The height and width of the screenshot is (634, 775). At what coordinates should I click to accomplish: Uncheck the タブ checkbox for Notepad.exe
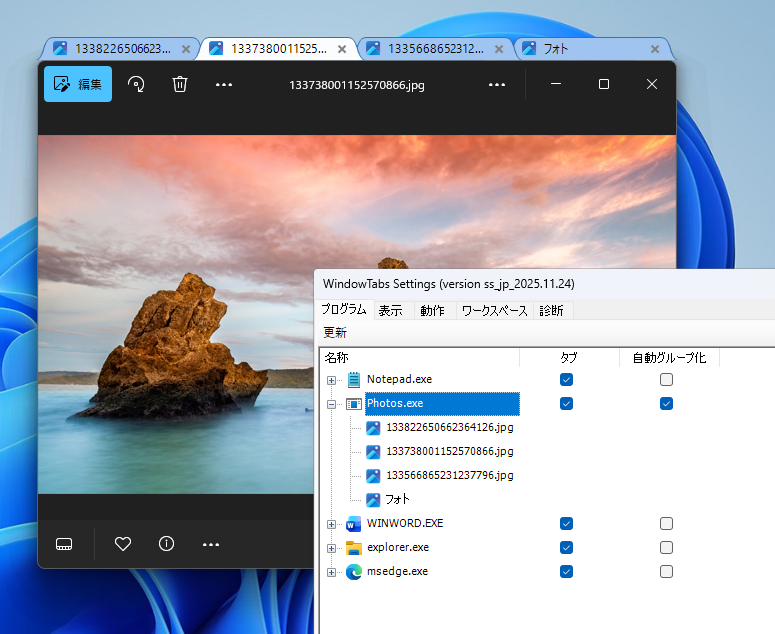point(566,380)
